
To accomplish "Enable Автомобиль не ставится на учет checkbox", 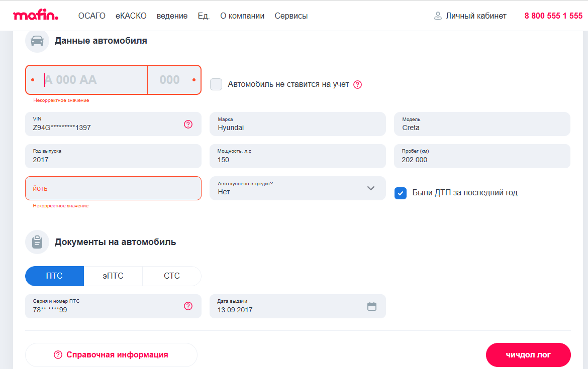I will tap(216, 84).
